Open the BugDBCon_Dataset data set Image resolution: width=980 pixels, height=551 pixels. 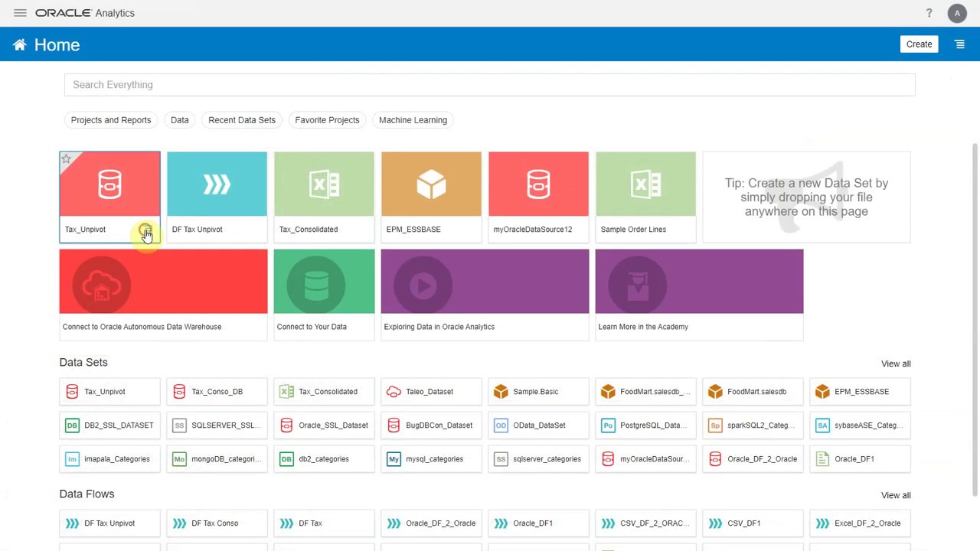point(431,425)
